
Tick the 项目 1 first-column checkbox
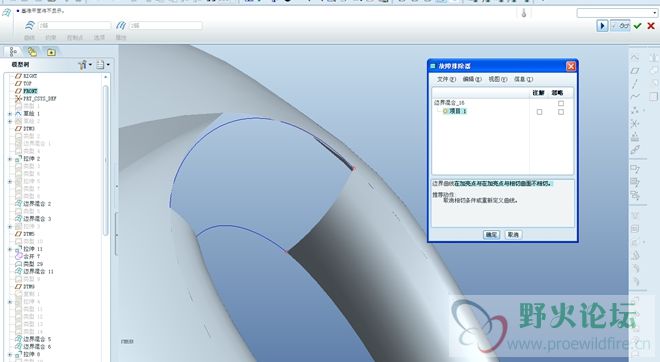point(539,112)
